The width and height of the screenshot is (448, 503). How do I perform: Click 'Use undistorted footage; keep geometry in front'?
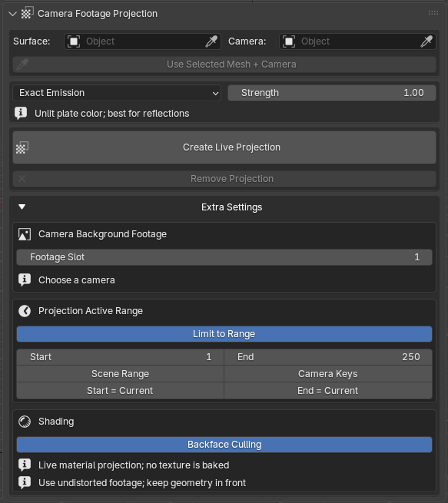tap(142, 483)
